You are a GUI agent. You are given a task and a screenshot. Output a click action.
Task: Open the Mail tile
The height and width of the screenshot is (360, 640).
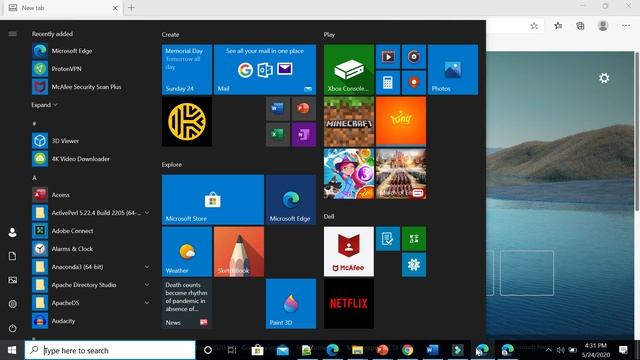pos(264,69)
